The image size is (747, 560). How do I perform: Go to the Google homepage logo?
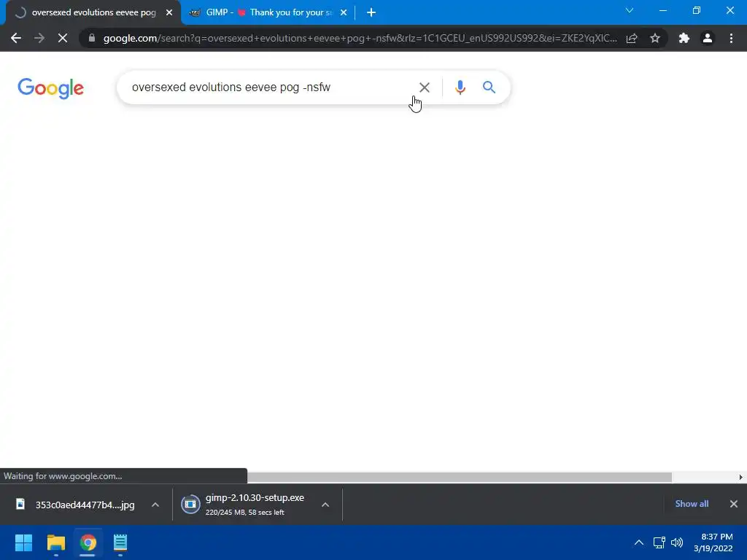tap(50, 88)
